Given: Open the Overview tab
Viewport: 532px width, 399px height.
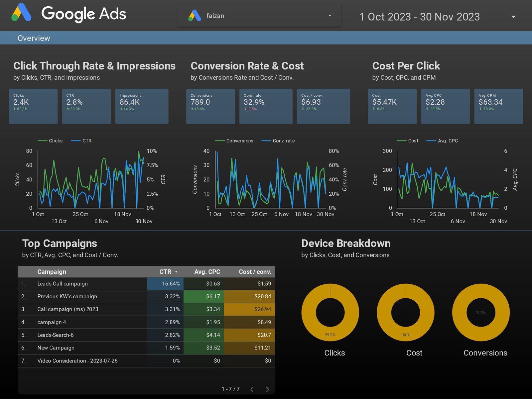Looking at the screenshot, I should (x=34, y=38).
